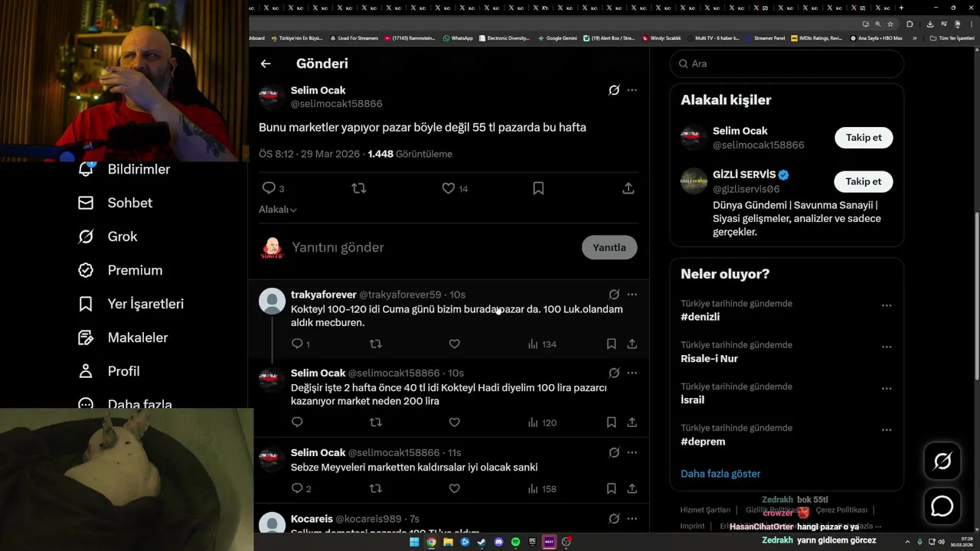Bookmark the main Selim Ocak post
This screenshot has height=551, width=980.
point(538,188)
